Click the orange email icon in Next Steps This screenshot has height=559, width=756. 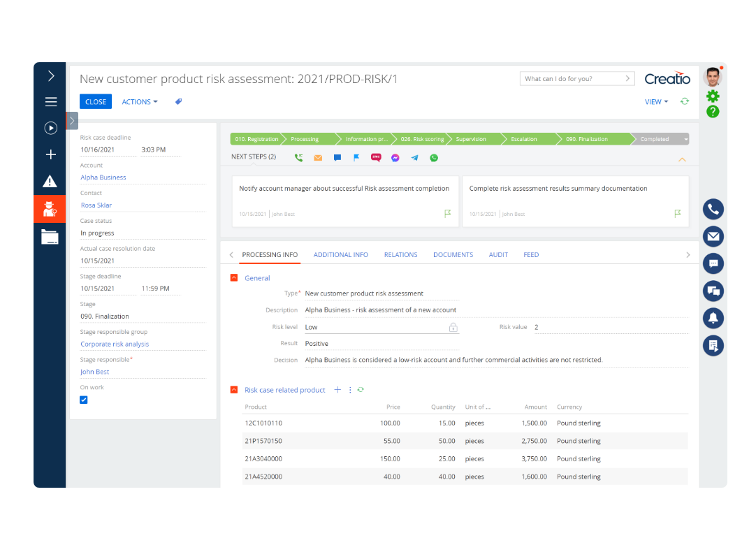[x=318, y=158]
